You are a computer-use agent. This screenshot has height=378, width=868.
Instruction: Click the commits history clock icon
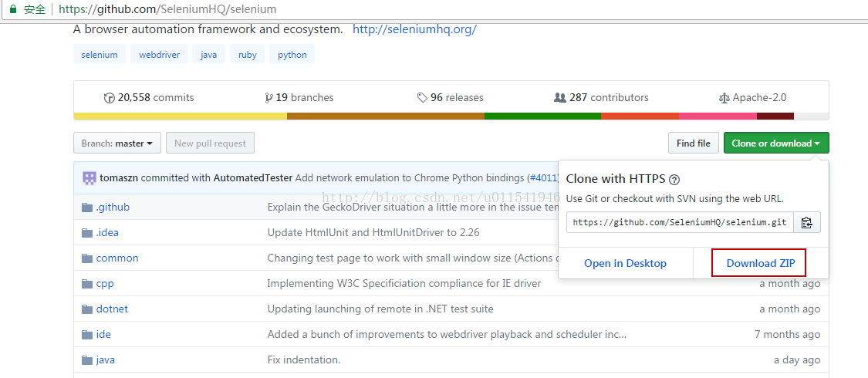(109, 98)
